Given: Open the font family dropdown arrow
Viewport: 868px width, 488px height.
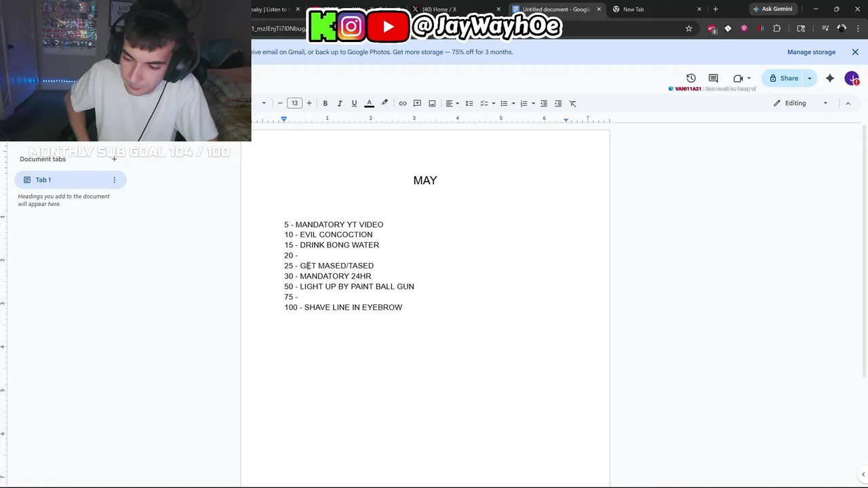Looking at the screenshot, I should coord(264,103).
